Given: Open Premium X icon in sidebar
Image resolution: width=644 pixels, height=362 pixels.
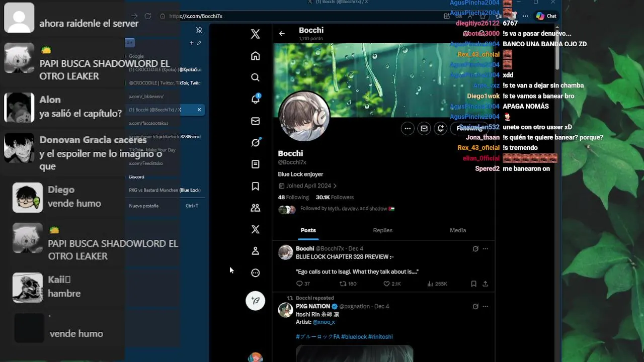Looking at the screenshot, I should pos(255,229).
